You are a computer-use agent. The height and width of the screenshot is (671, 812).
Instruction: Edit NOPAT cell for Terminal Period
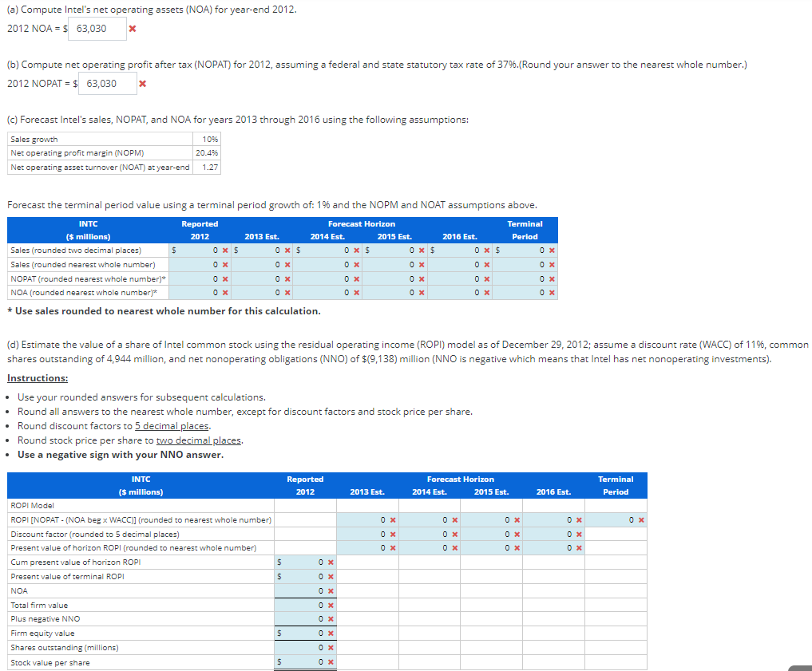tap(525, 278)
